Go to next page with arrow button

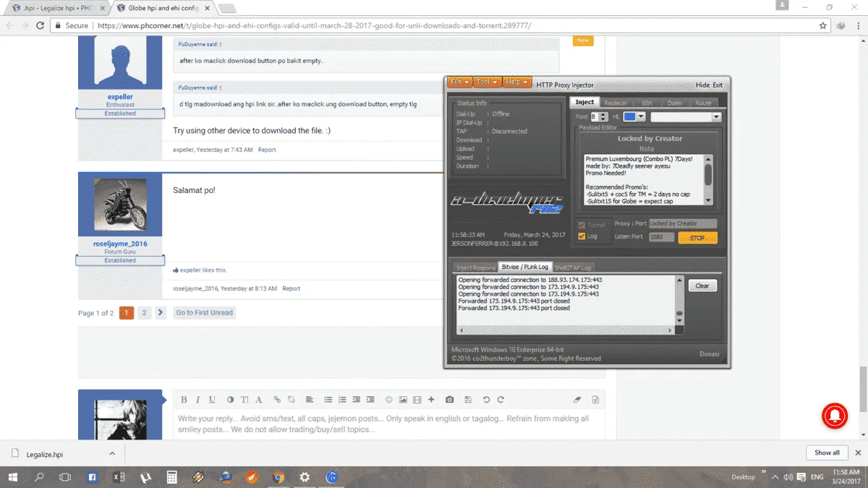click(161, 313)
